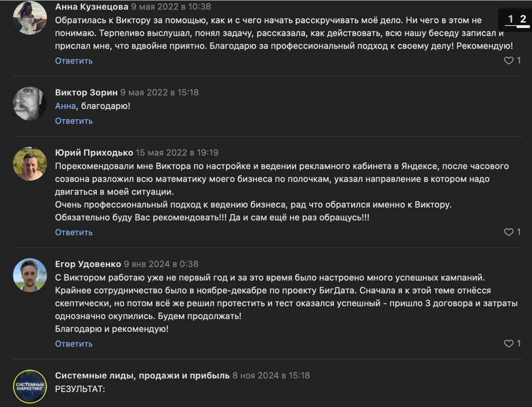
Task: Go to comments page 1
Action: [511, 19]
